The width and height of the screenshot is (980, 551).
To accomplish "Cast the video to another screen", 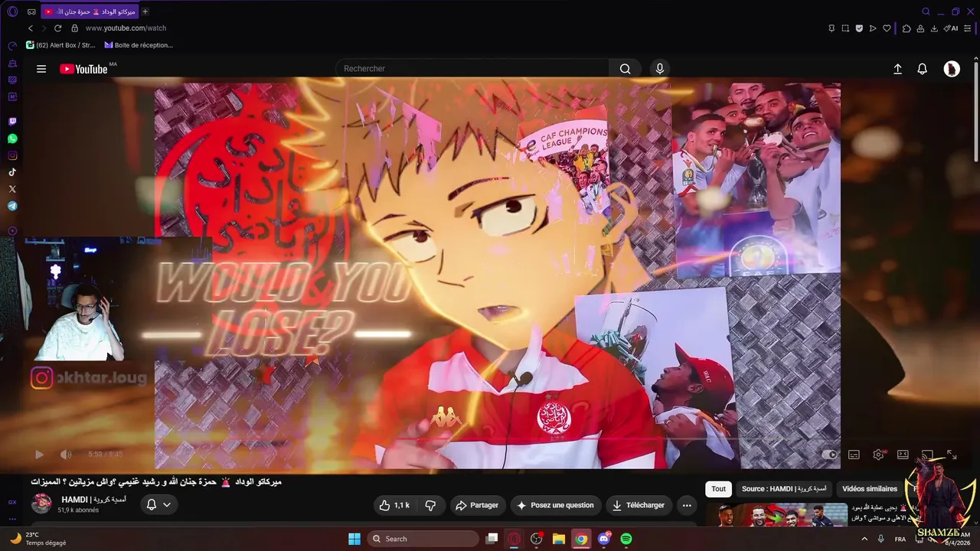I will pyautogui.click(x=927, y=455).
